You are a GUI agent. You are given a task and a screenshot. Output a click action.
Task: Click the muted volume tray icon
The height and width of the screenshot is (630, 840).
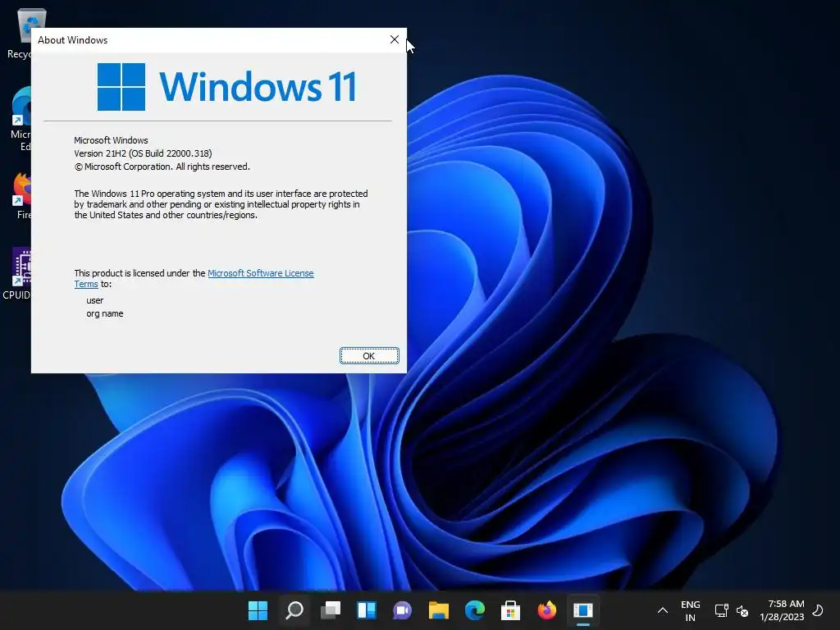[x=742, y=610]
